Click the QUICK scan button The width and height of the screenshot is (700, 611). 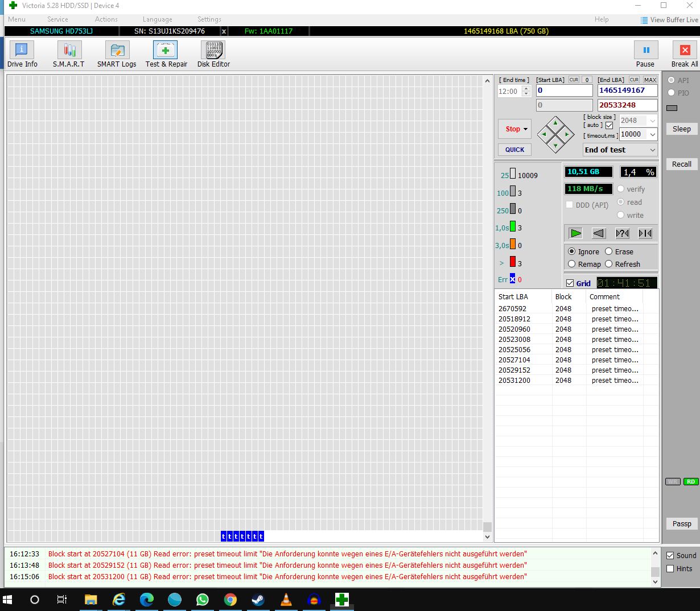click(x=515, y=150)
